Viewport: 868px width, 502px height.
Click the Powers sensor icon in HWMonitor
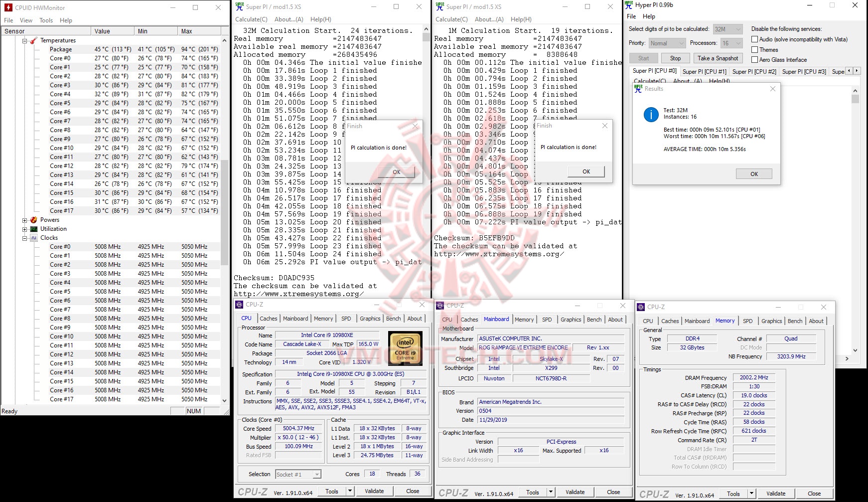(33, 220)
